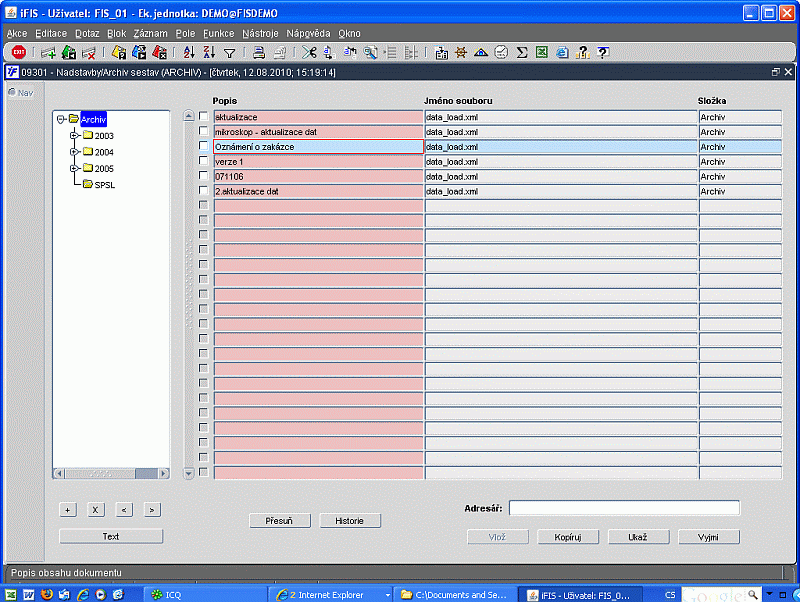Image resolution: width=800 pixels, height=602 pixels.
Task: Click the delete record icon with red X
Action: [x=89, y=52]
